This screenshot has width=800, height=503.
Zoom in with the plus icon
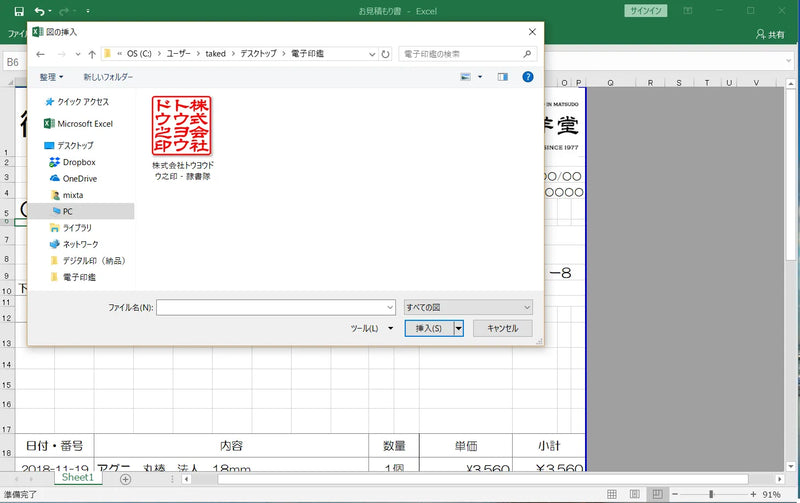point(753,494)
